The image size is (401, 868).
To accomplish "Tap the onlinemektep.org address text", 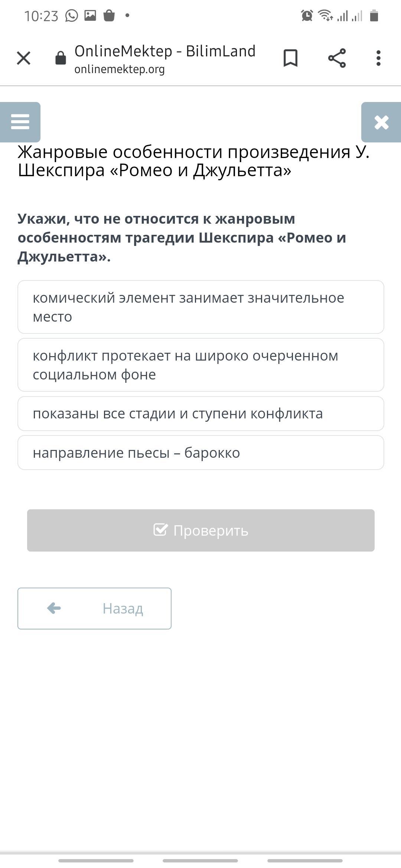I will [120, 69].
